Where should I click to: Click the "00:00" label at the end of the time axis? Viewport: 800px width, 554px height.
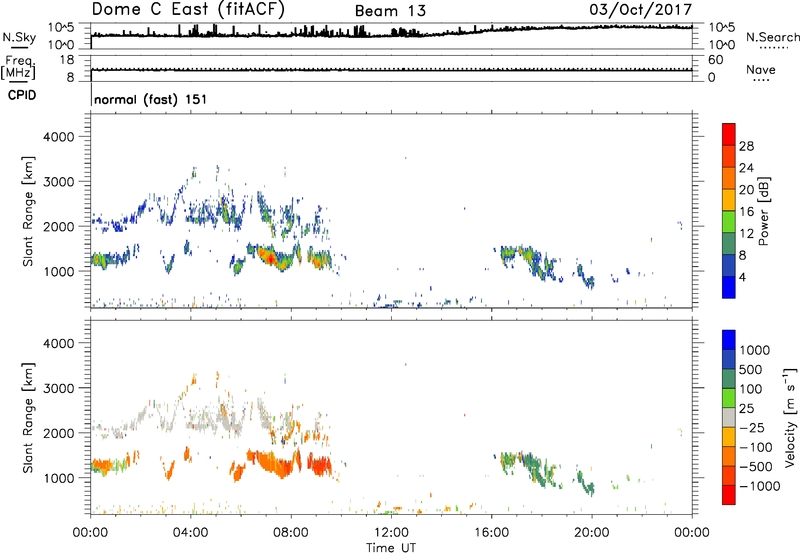pyautogui.click(x=692, y=533)
